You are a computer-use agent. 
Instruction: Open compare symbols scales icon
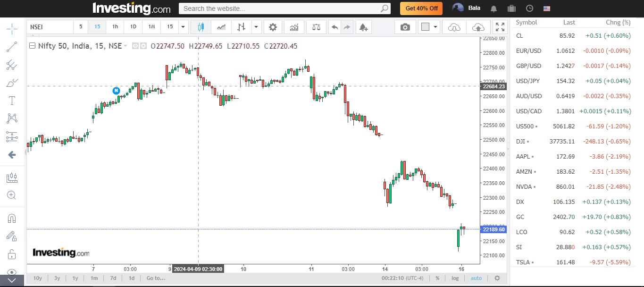point(316,27)
